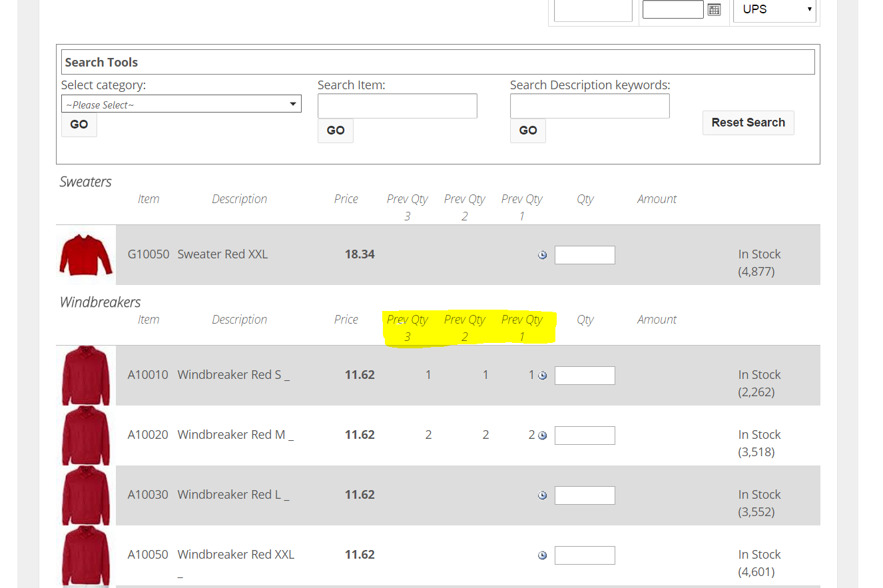Focus the Search Description keywords field

click(589, 106)
